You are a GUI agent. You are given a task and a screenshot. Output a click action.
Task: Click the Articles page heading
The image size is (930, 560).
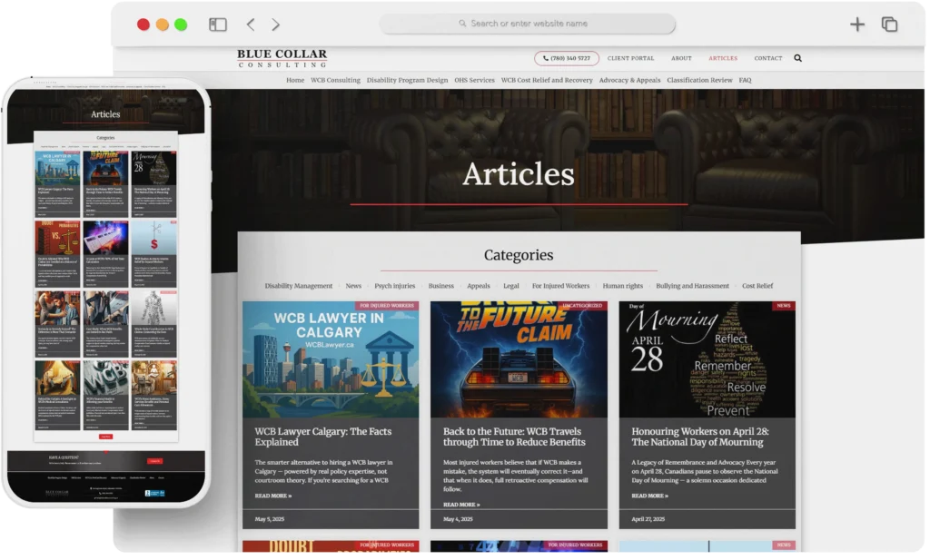coord(519,174)
